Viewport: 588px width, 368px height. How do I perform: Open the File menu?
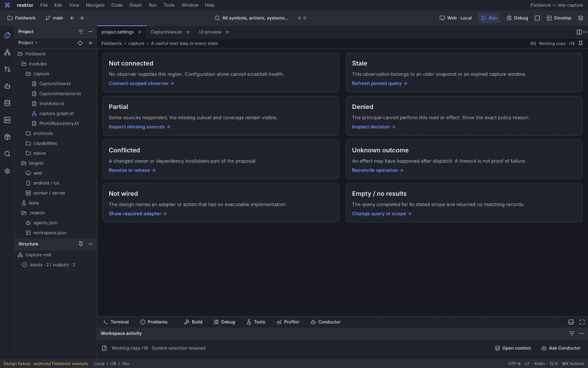coord(44,5)
